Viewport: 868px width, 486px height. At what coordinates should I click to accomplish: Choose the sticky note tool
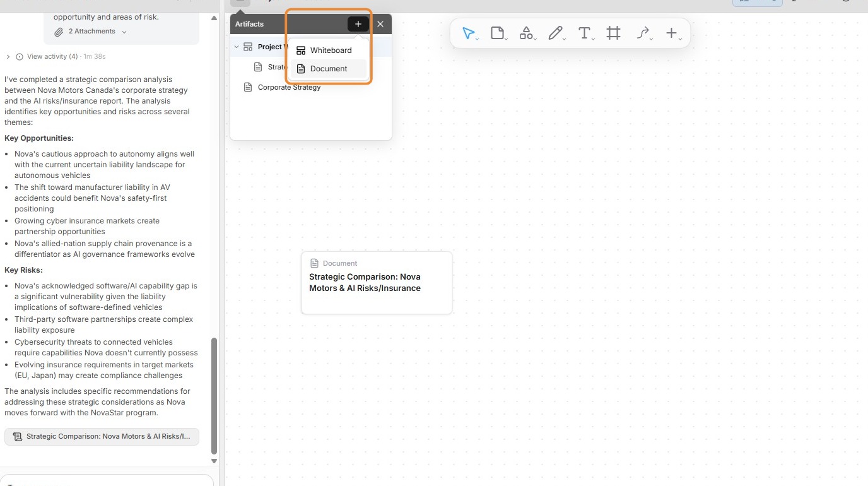(x=498, y=33)
